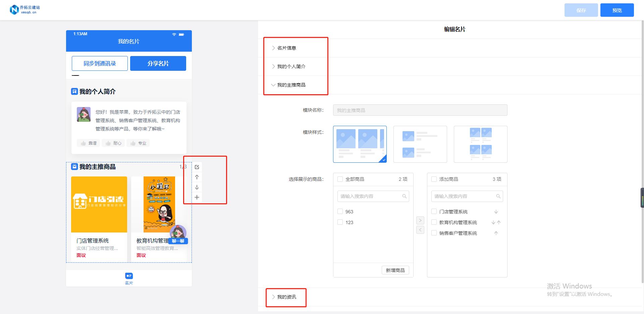Click the '2 项' count label

[403, 179]
